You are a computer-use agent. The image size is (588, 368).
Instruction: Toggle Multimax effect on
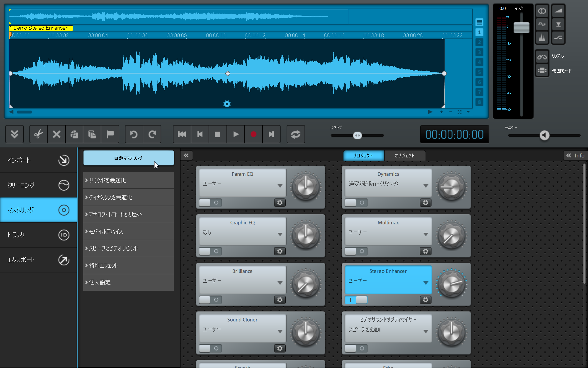356,251
